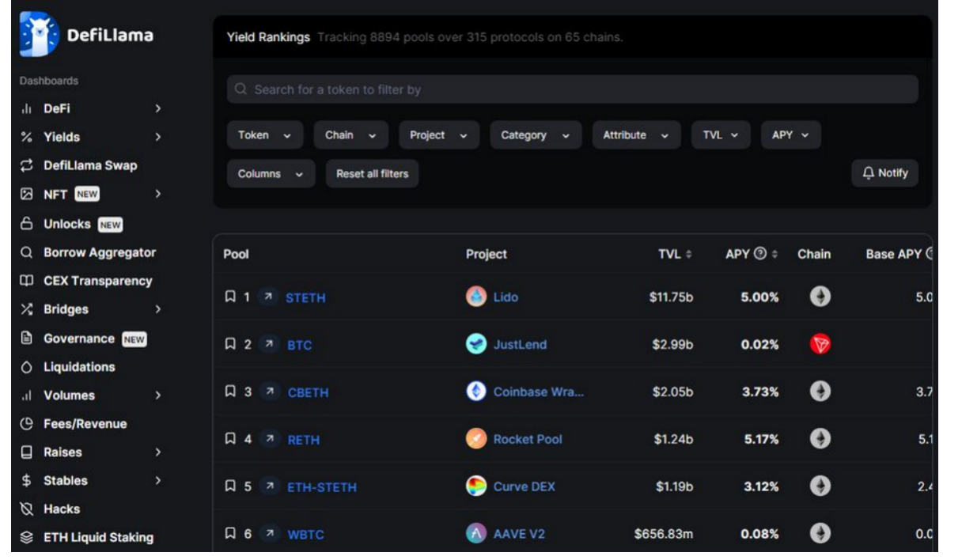
Task: Click the Reset all filters button
Action: [372, 174]
